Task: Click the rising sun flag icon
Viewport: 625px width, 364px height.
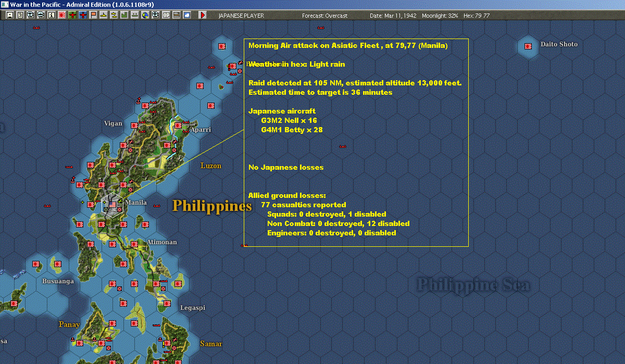Action: pyautogui.click(x=61, y=15)
